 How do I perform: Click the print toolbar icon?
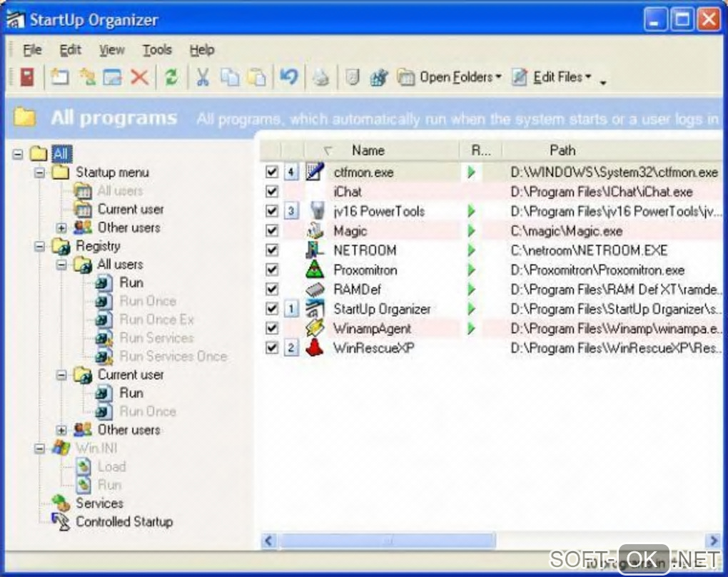coord(320,77)
